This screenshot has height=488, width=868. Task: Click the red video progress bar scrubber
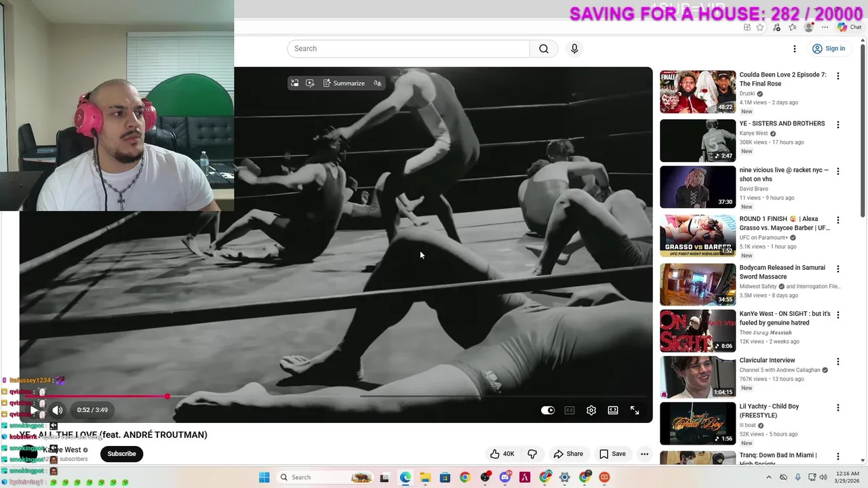[167, 396]
